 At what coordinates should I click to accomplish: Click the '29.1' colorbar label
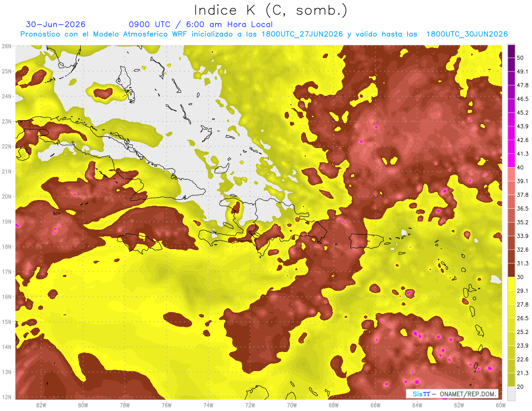pos(522,291)
